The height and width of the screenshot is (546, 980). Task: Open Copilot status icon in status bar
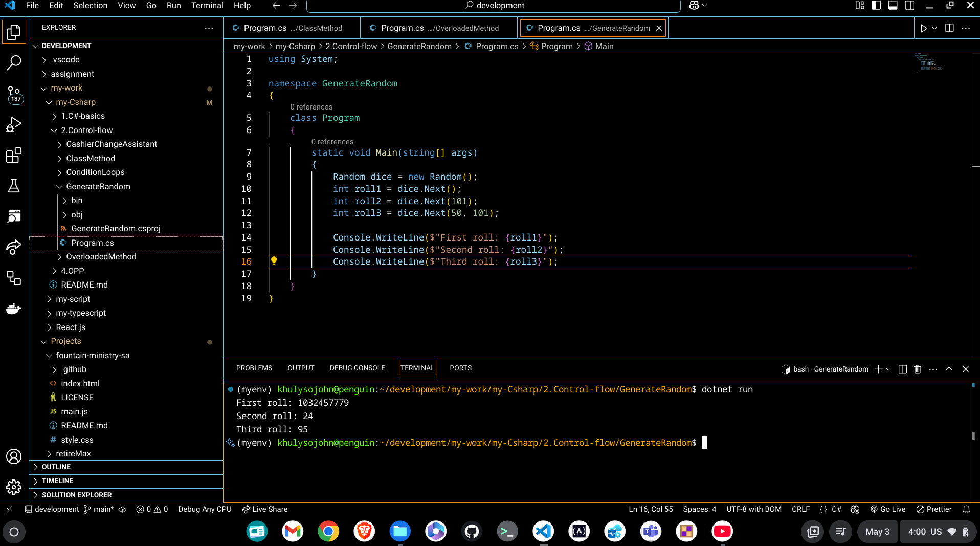pyautogui.click(x=855, y=509)
